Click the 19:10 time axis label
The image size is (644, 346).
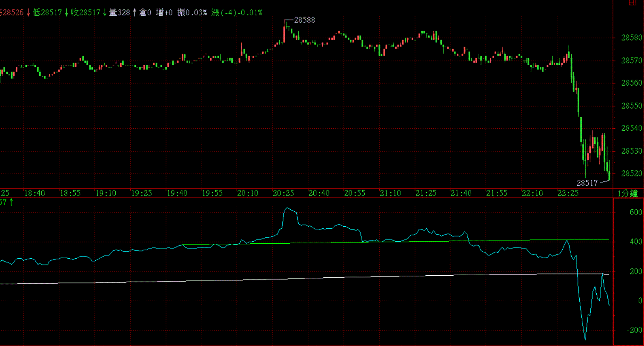[x=106, y=193]
